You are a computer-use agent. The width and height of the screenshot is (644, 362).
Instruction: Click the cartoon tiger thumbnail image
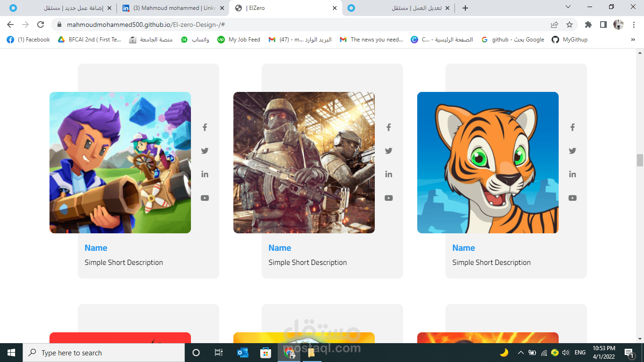click(488, 163)
